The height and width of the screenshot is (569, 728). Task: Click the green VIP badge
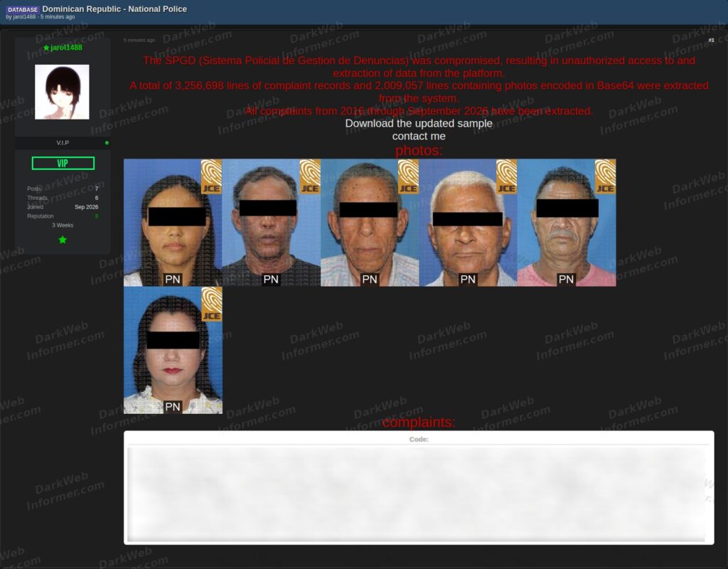point(63,163)
